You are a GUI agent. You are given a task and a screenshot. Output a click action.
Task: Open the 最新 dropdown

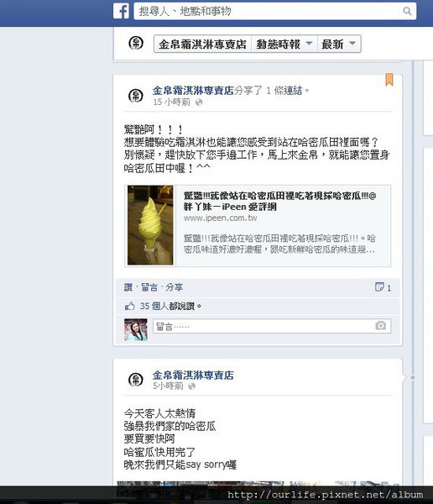[339, 44]
